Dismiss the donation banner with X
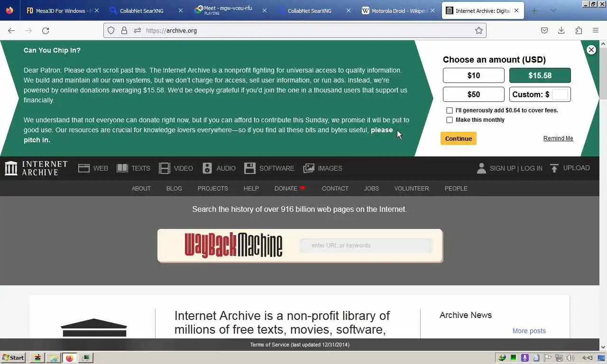 coord(591,50)
